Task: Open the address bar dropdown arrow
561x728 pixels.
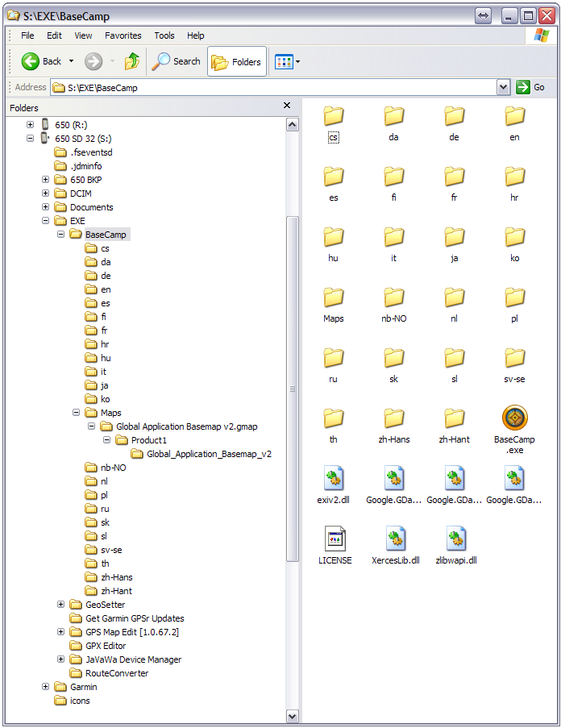Action: pyautogui.click(x=503, y=87)
